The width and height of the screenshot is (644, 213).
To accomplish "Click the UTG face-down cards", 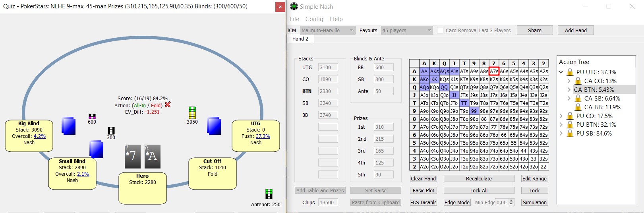I will pyautogui.click(x=214, y=126).
